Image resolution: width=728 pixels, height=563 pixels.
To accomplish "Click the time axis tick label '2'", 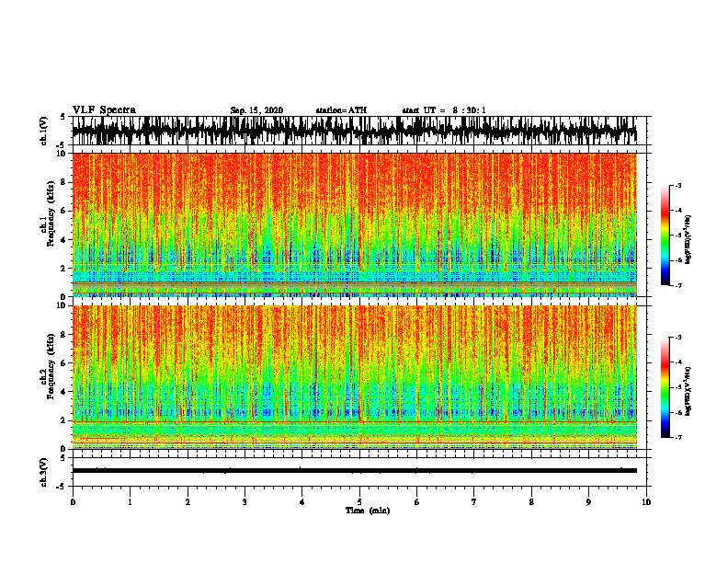I will click(188, 502).
